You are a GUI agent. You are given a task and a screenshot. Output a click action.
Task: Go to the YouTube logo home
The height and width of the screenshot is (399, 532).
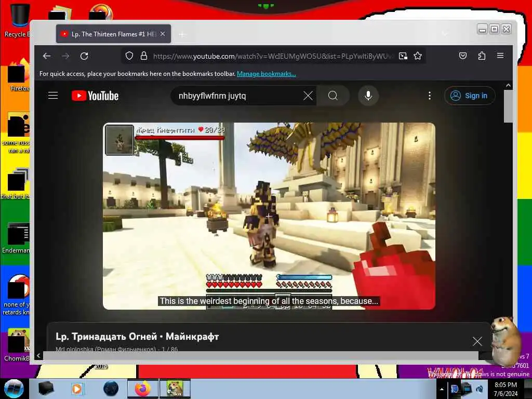(95, 96)
